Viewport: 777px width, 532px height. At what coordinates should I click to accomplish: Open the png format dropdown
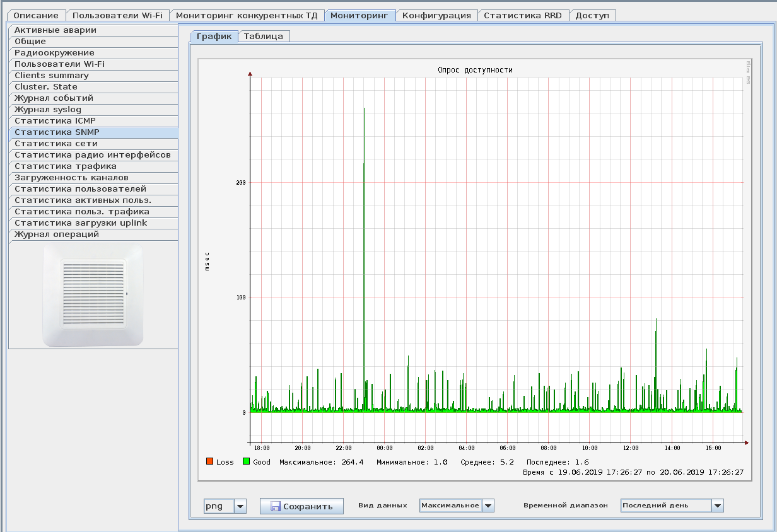(x=240, y=506)
